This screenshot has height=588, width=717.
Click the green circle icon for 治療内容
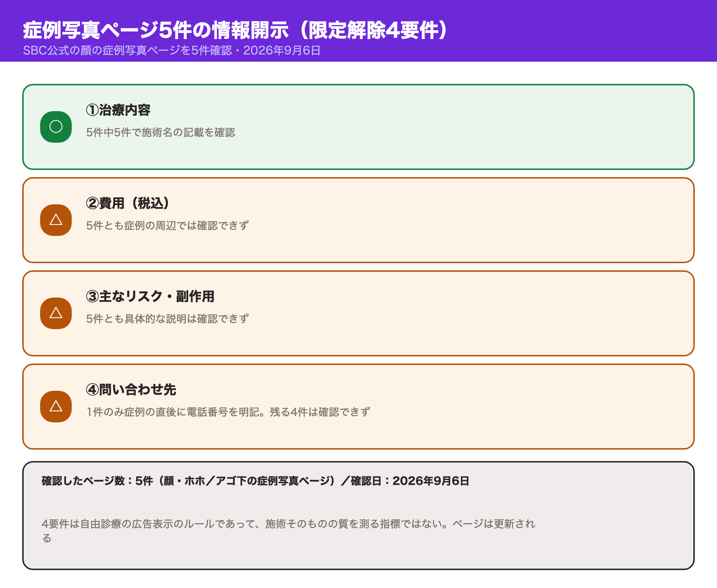tap(56, 127)
